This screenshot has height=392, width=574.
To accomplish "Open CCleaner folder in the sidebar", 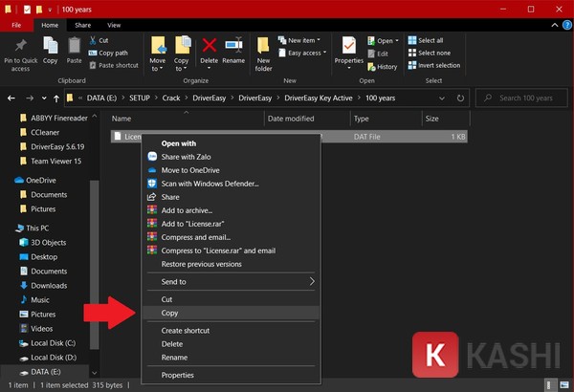I will pos(39,133).
